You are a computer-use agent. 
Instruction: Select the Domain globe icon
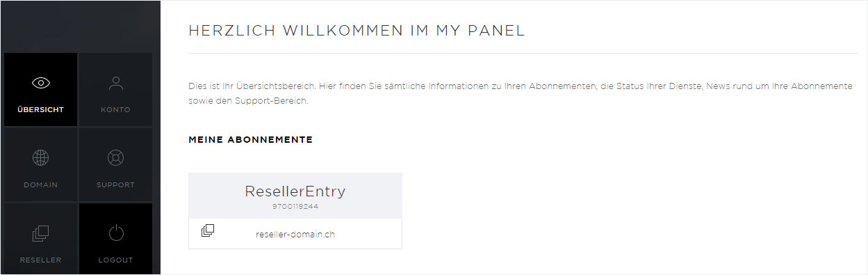[x=41, y=158]
